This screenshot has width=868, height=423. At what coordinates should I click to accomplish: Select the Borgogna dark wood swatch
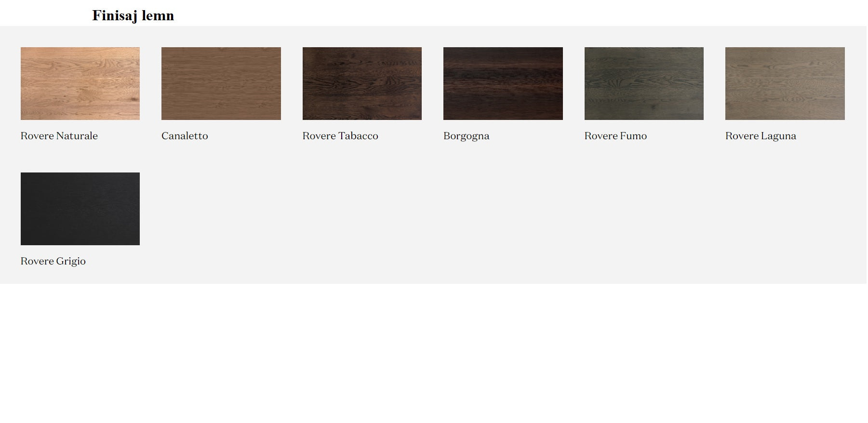[x=503, y=83]
